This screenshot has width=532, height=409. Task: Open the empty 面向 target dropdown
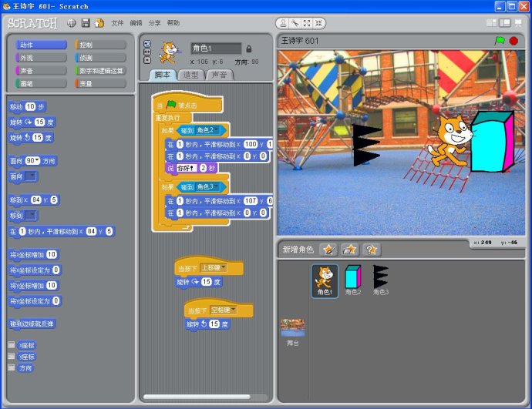[x=31, y=176]
